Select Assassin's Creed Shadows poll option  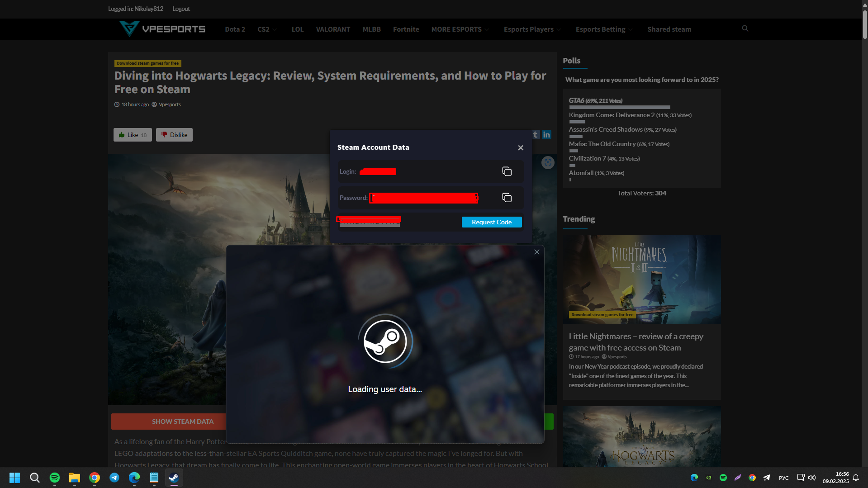(622, 130)
